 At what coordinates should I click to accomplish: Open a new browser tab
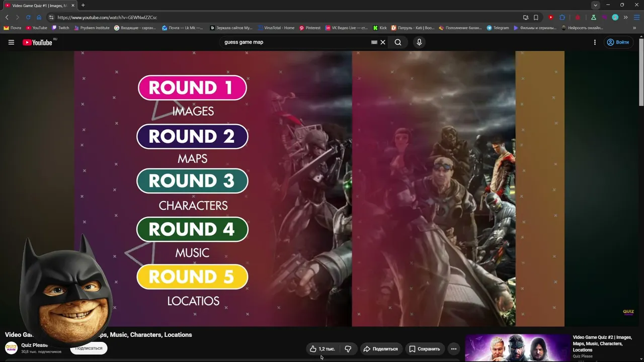tap(83, 5)
